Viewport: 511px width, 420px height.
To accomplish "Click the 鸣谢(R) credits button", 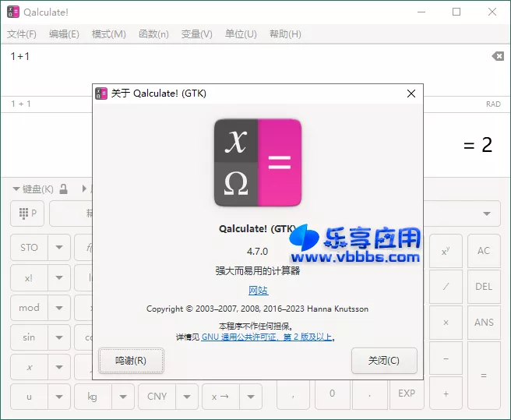I will [131, 361].
